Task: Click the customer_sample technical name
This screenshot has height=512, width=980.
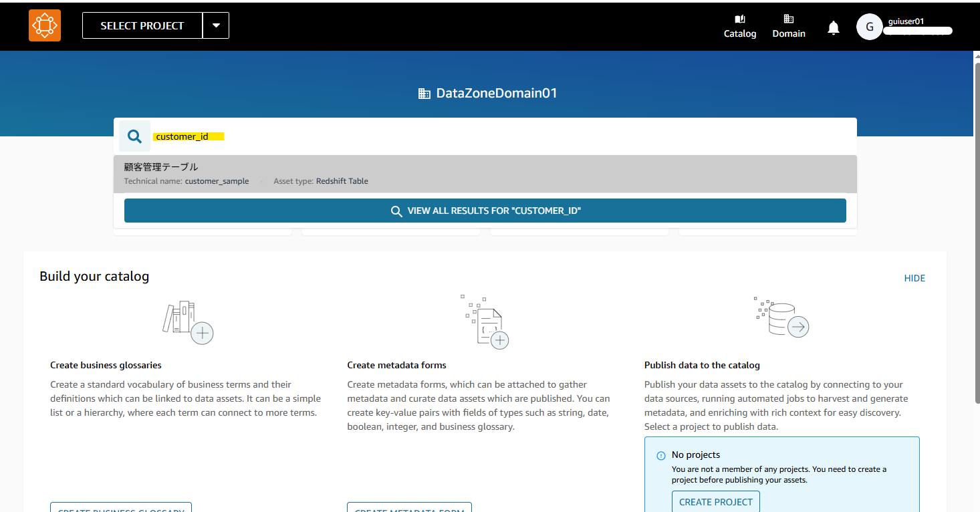Action: (x=217, y=181)
